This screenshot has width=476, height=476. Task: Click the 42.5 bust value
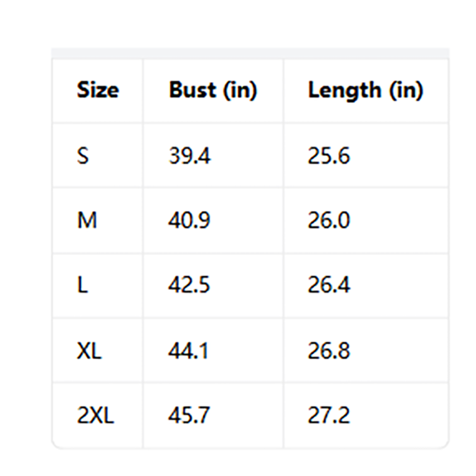click(189, 285)
